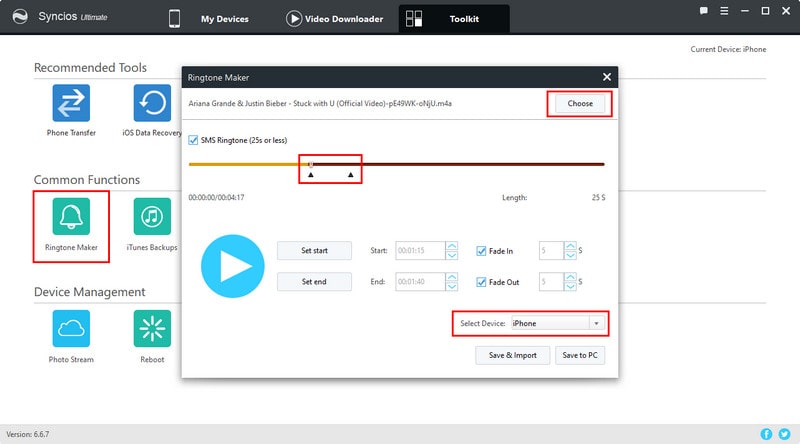Toggle the Fade Out checkbox

pos(481,282)
